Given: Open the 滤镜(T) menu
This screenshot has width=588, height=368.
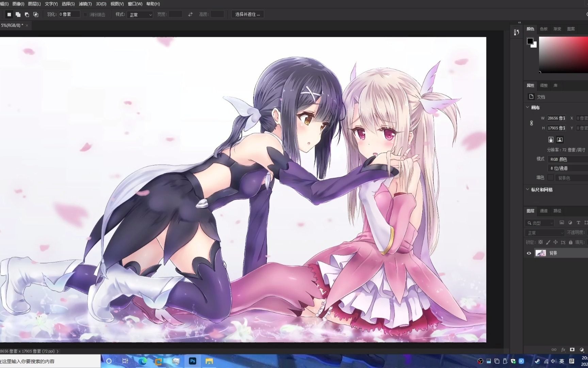Looking at the screenshot, I should pyautogui.click(x=85, y=4).
